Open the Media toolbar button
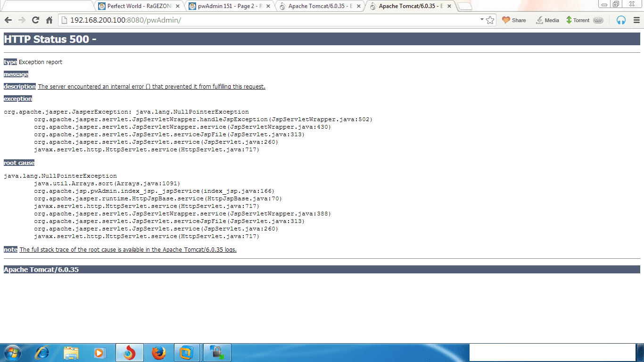The image size is (644, 362). pyautogui.click(x=547, y=20)
